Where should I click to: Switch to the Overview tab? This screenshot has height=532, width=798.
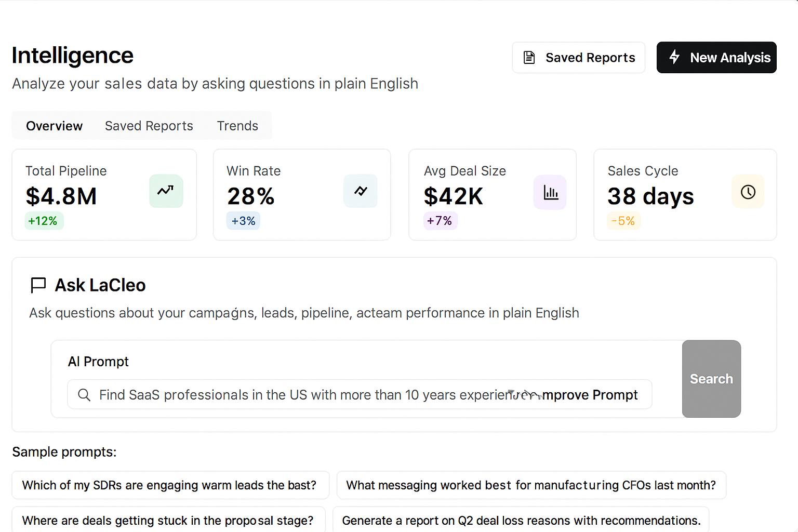54,126
